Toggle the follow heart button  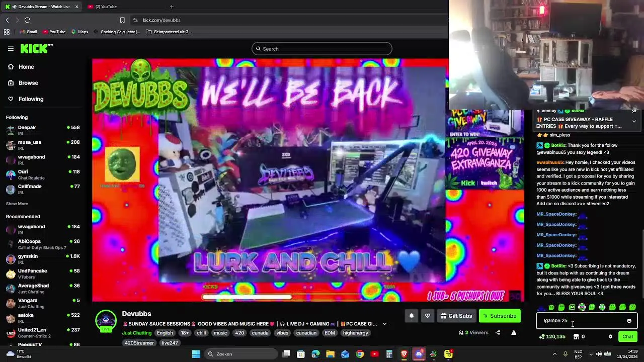click(428, 316)
